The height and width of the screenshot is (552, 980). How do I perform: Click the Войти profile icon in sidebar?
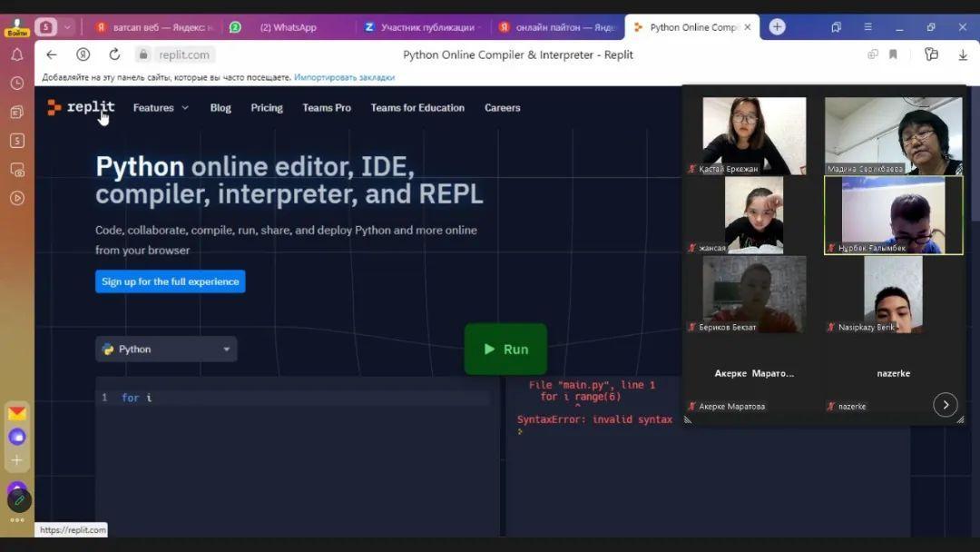coord(17,27)
